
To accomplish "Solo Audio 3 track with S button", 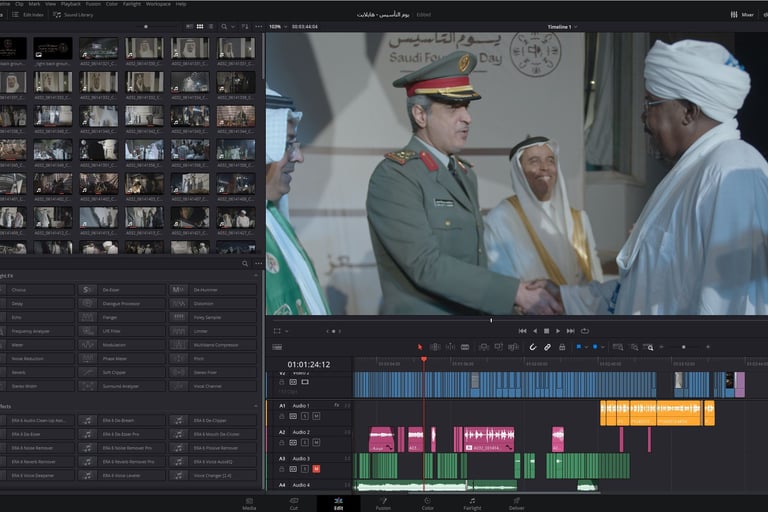I will point(305,469).
